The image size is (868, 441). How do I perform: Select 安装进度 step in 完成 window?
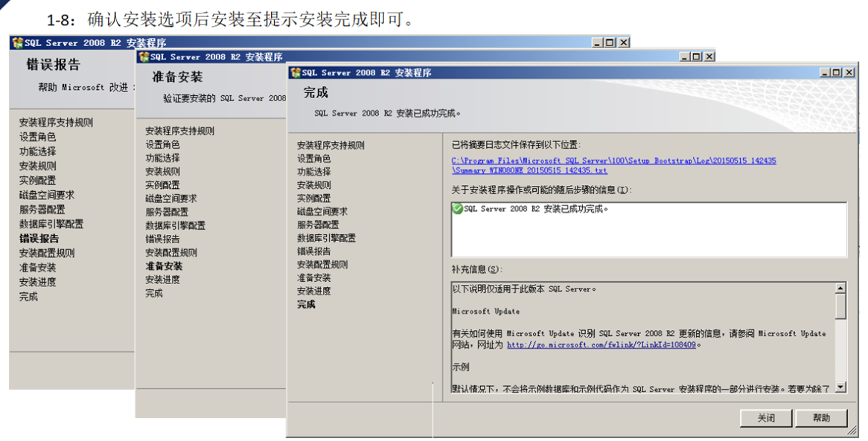coord(314,291)
